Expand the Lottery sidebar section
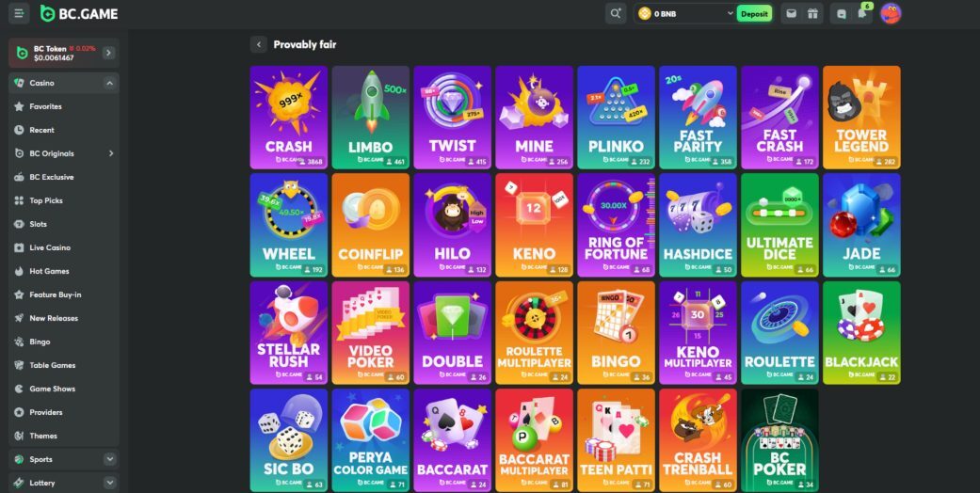This screenshot has width=980, height=493. click(110, 483)
